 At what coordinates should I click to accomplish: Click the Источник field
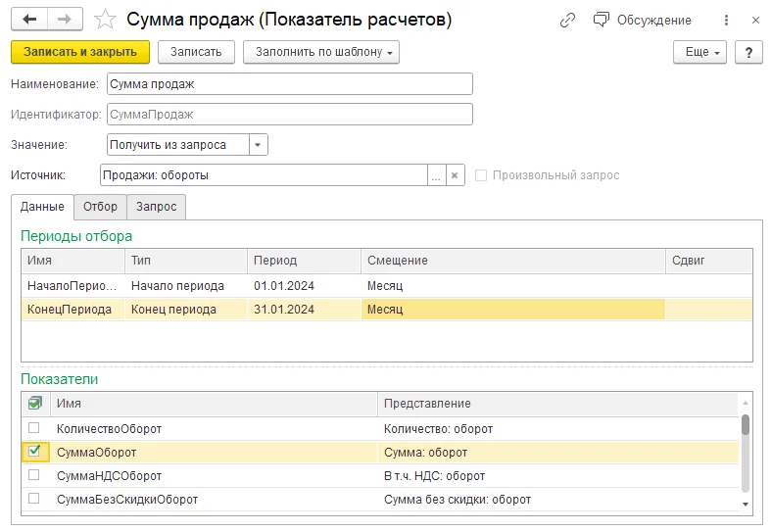point(264,175)
